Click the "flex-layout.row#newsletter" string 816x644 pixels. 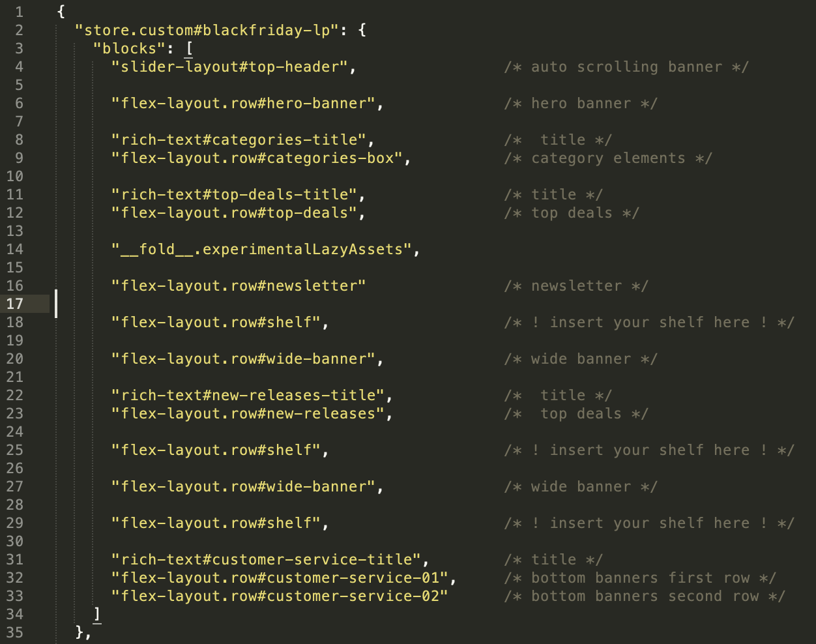tap(239, 285)
